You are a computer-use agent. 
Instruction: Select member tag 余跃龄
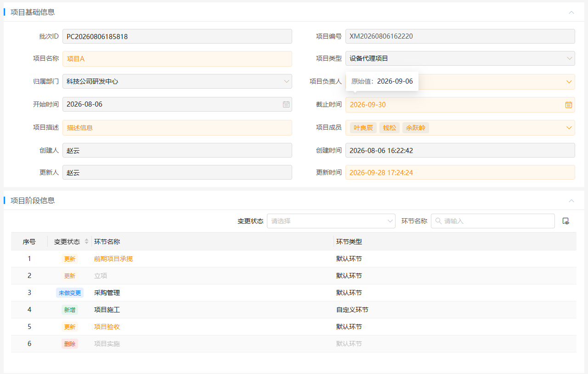click(x=416, y=128)
